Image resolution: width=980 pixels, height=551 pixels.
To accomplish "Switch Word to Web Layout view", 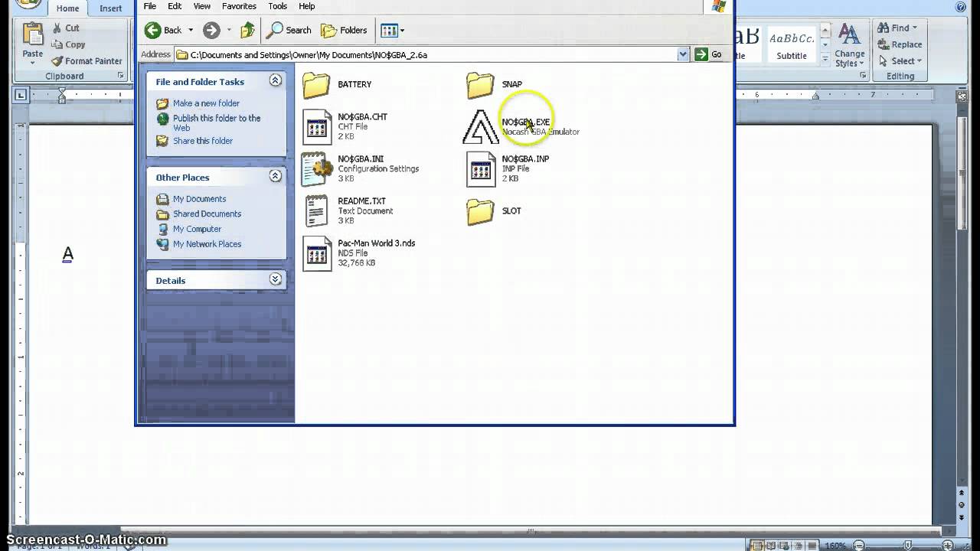I will click(783, 546).
